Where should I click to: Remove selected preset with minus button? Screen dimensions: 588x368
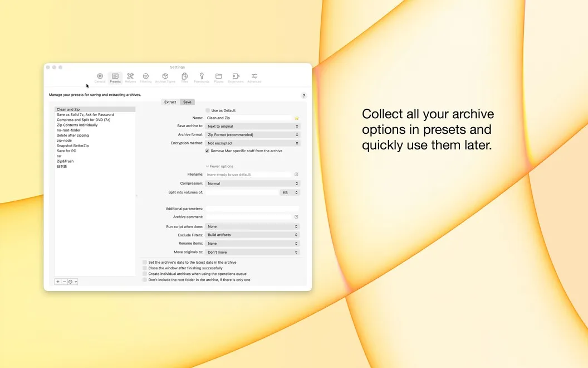pyautogui.click(x=64, y=282)
